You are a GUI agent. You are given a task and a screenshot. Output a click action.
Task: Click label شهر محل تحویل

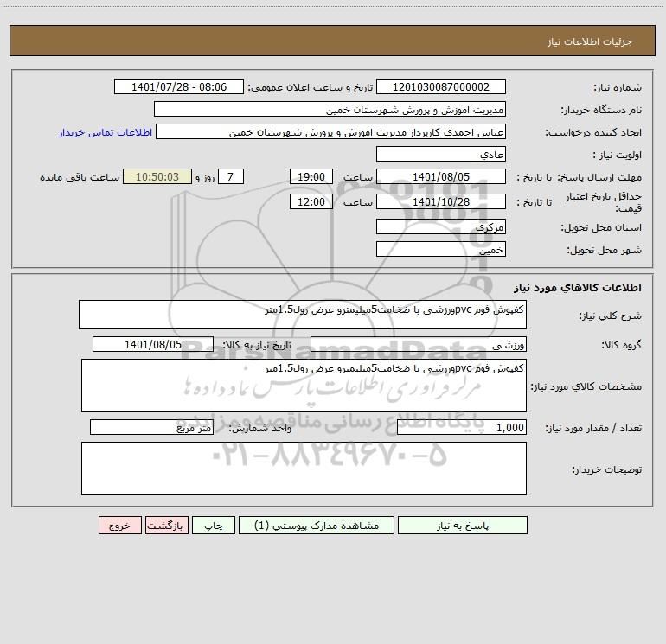click(x=604, y=250)
